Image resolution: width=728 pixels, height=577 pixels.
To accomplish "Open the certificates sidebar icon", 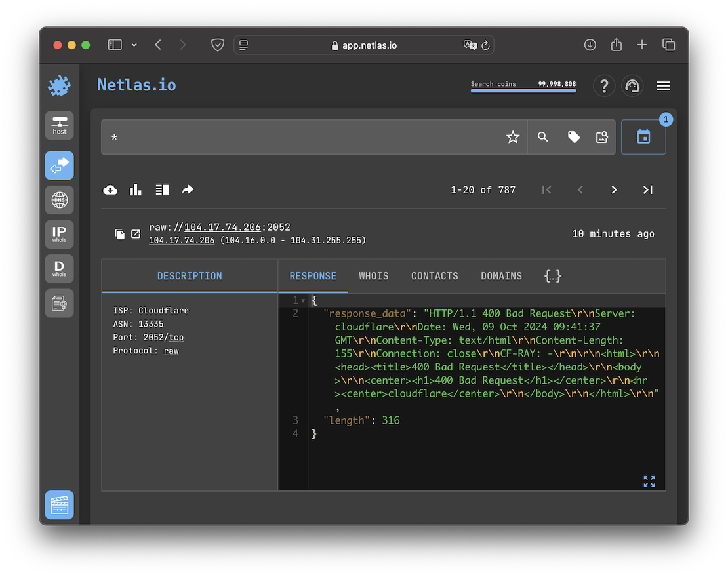I will pyautogui.click(x=60, y=304).
